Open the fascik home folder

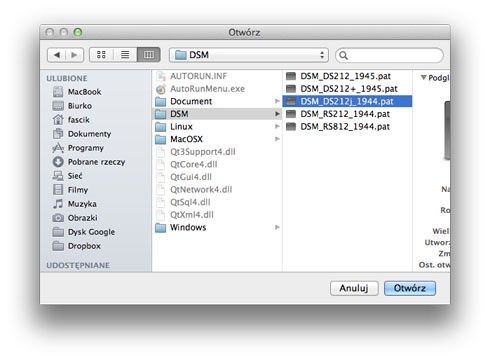pyautogui.click(x=71, y=120)
